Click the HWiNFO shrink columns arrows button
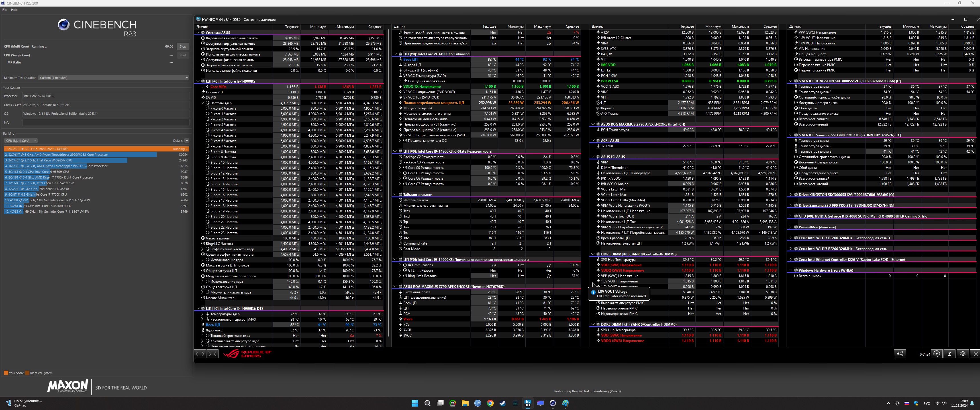The image size is (980, 410). click(212, 354)
